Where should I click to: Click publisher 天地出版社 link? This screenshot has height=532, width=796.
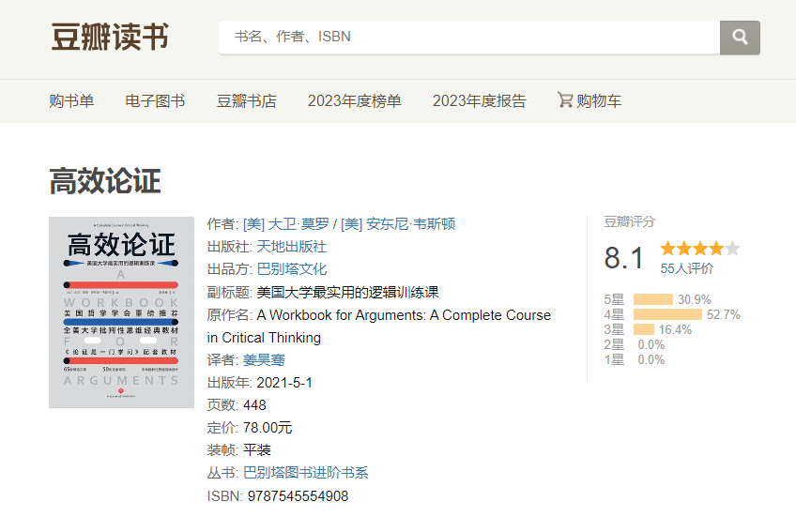tap(291, 247)
